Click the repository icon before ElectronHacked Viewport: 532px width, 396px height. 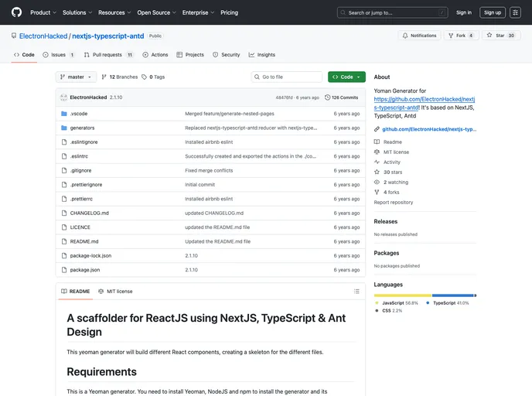(14, 36)
